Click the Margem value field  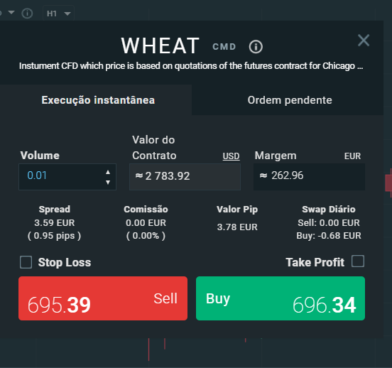(309, 177)
